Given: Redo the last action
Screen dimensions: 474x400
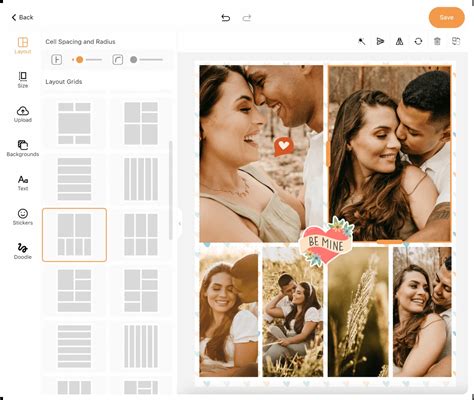Looking at the screenshot, I should (247, 18).
